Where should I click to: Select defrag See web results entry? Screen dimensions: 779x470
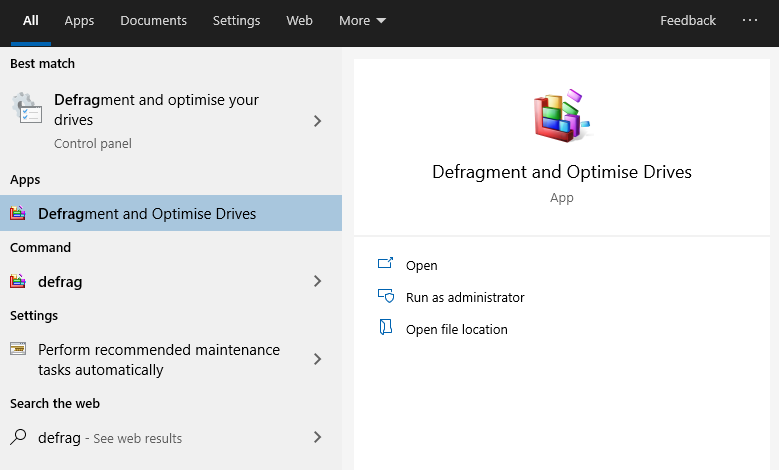[x=171, y=437]
